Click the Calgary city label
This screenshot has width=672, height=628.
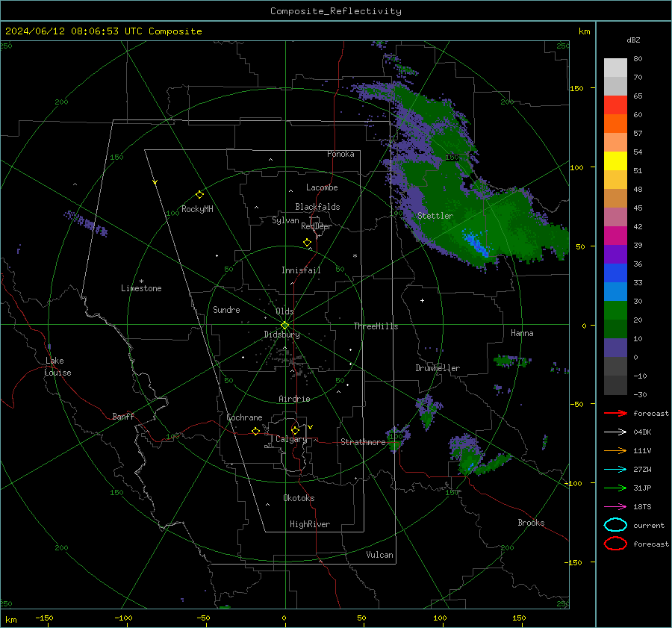coord(291,439)
